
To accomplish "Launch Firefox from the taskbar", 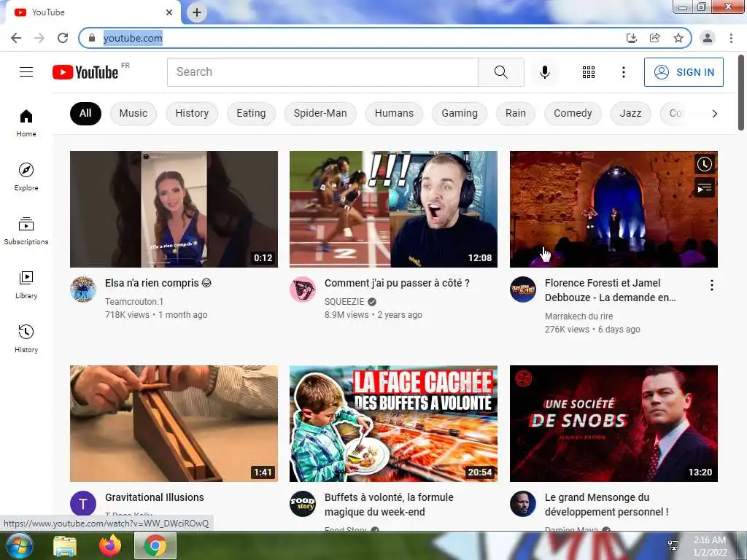I will click(x=110, y=545).
